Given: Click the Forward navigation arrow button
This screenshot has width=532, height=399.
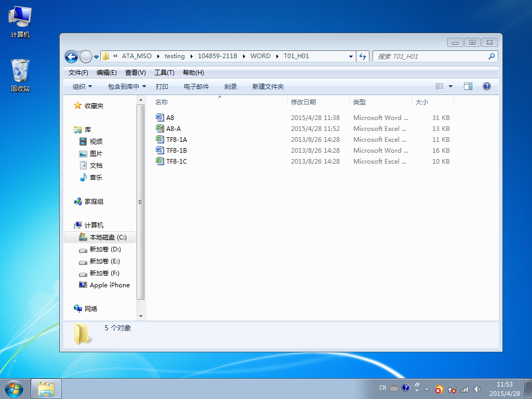Looking at the screenshot, I should 86,57.
